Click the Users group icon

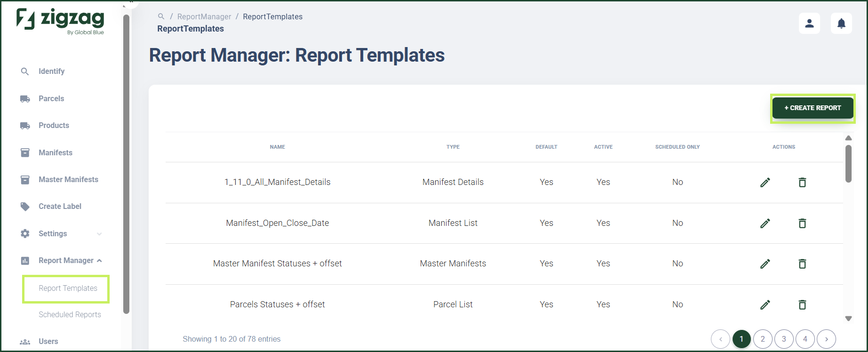pos(25,342)
